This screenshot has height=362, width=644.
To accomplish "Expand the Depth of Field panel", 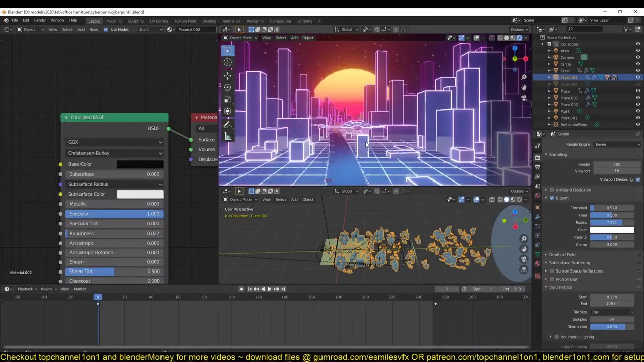I will pos(562,255).
